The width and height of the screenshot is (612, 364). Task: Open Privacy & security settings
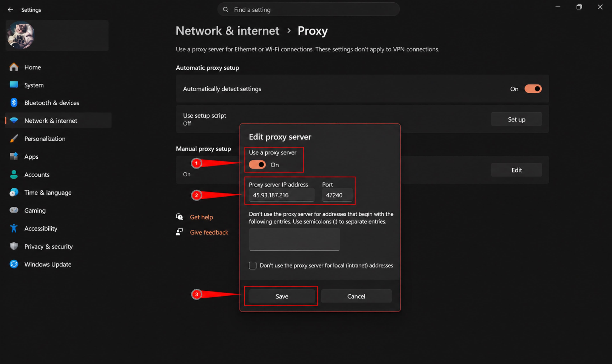click(x=58, y=246)
